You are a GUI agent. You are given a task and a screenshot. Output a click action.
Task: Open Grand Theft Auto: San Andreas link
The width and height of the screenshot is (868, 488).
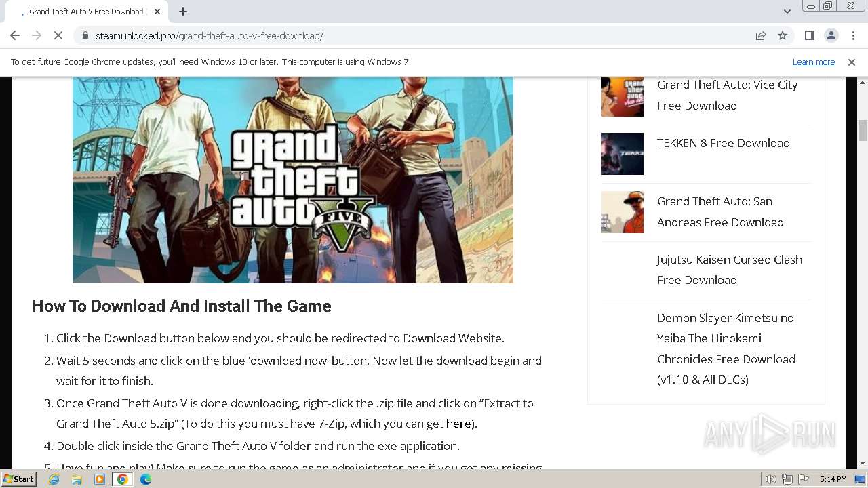720,211
